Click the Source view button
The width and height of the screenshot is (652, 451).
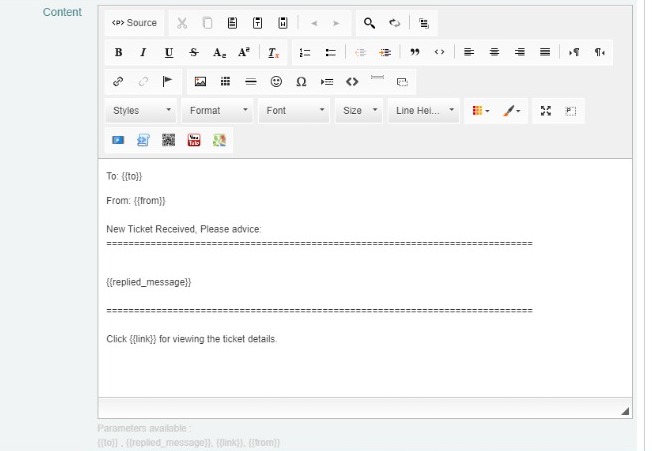[134, 23]
